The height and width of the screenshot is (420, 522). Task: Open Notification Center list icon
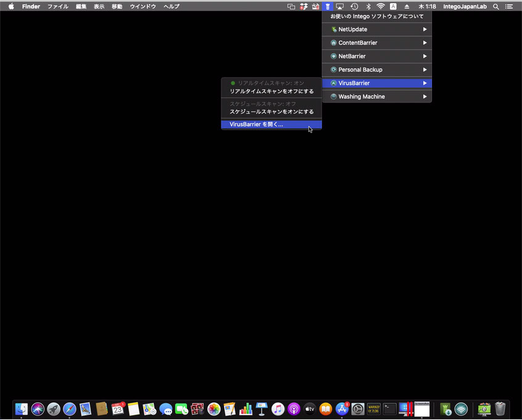pyautogui.click(x=509, y=6)
